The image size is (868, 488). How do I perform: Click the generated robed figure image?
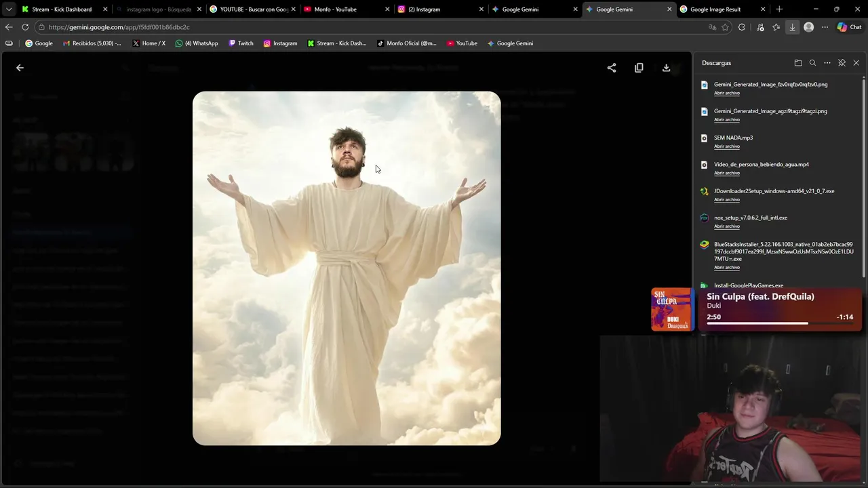click(347, 268)
